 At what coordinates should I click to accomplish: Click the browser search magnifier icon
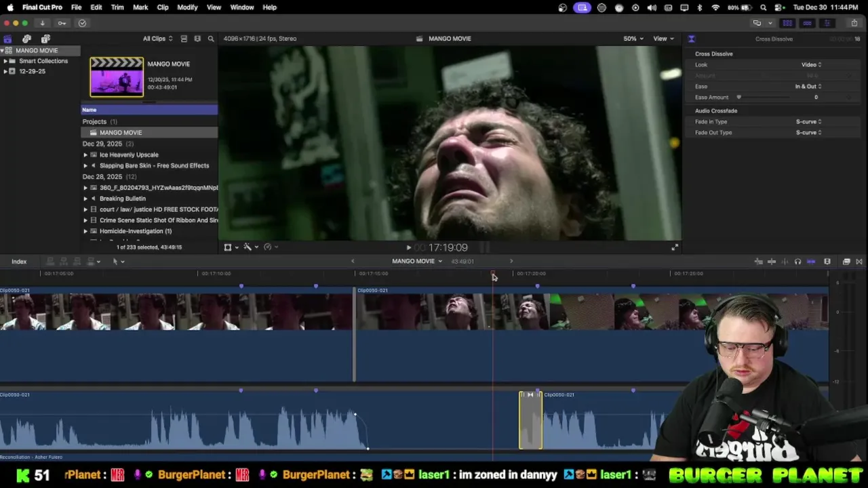[211, 39]
